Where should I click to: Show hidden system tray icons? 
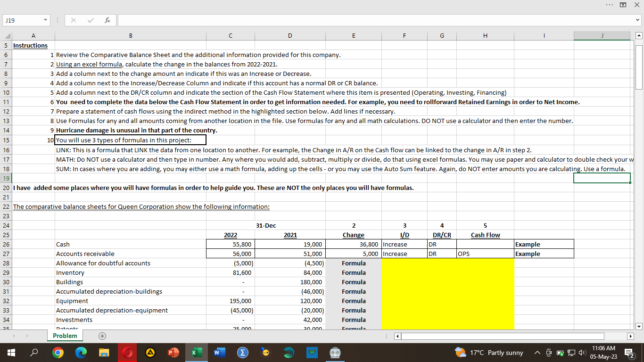(537, 353)
